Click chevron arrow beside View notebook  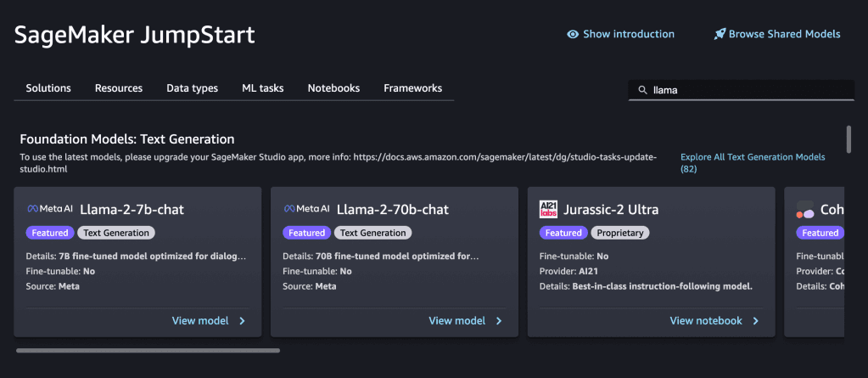click(756, 321)
